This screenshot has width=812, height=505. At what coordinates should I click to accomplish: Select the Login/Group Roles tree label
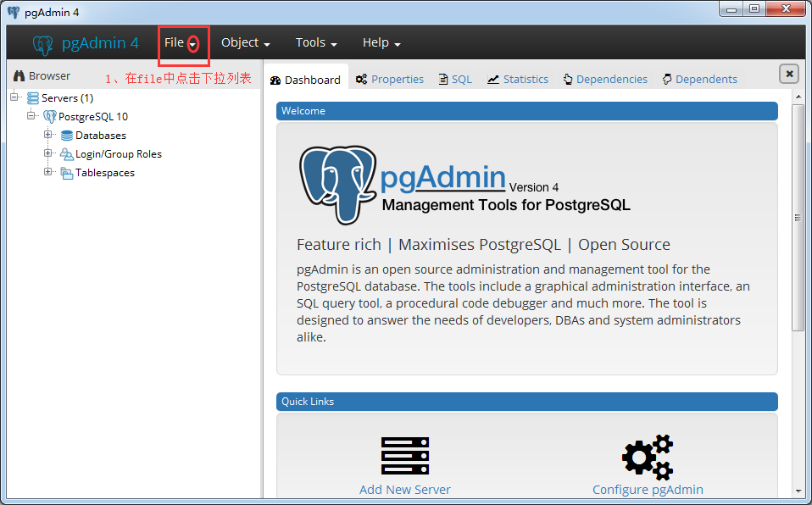(119, 154)
